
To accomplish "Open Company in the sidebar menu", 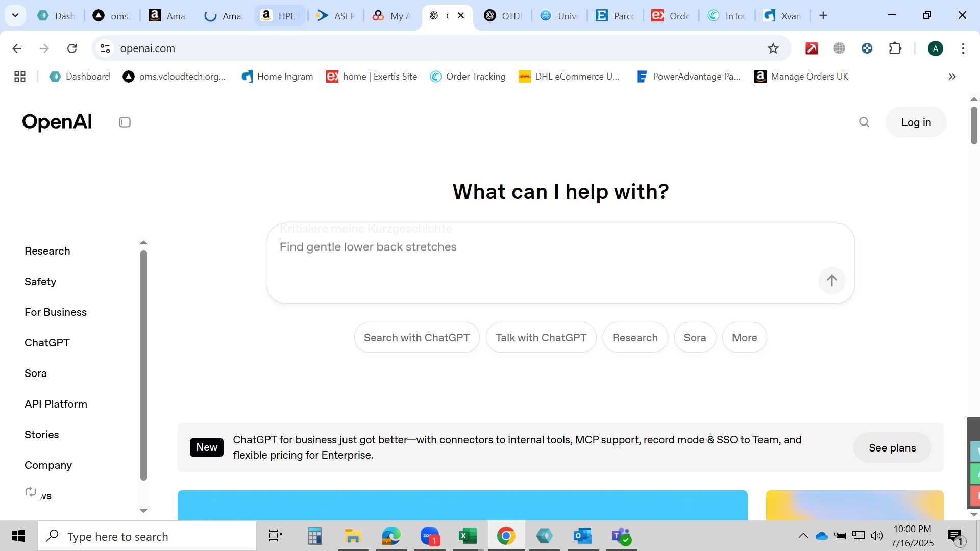I will point(48,465).
